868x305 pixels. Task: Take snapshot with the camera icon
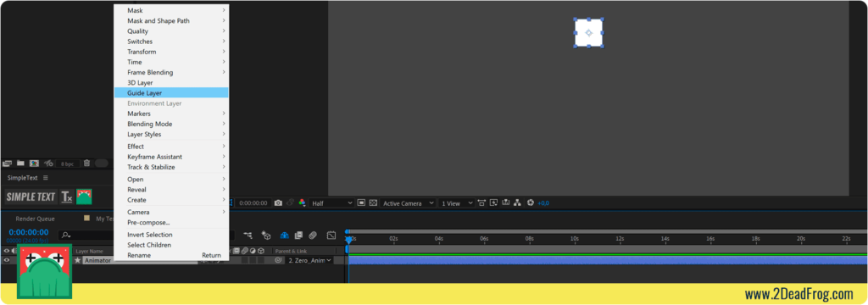(x=278, y=203)
